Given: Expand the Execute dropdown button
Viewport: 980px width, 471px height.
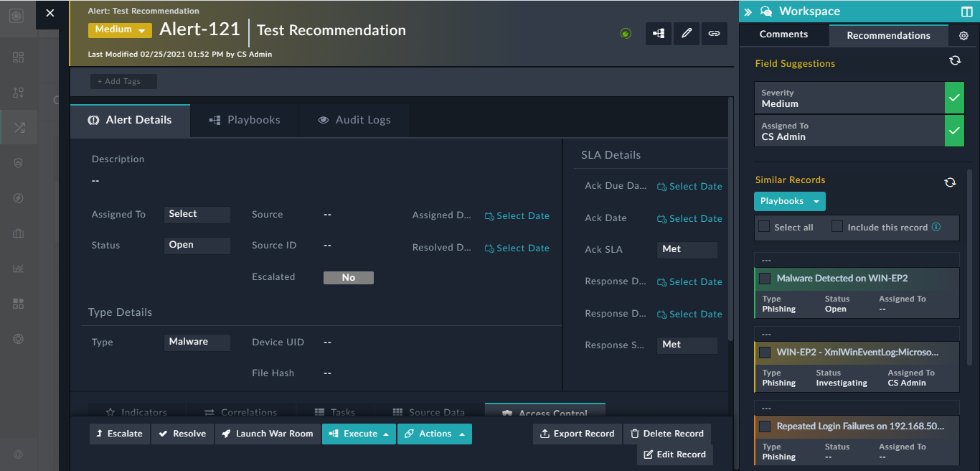Looking at the screenshot, I should point(359,434).
